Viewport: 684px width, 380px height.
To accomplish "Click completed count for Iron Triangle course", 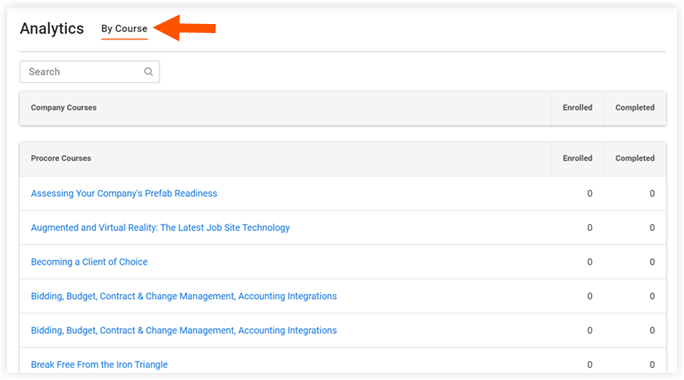I will (652, 364).
